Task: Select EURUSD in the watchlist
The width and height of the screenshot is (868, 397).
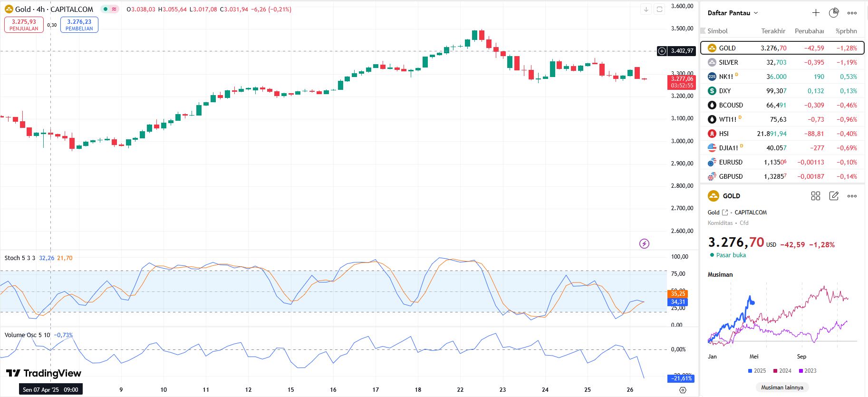Action: tap(730, 162)
